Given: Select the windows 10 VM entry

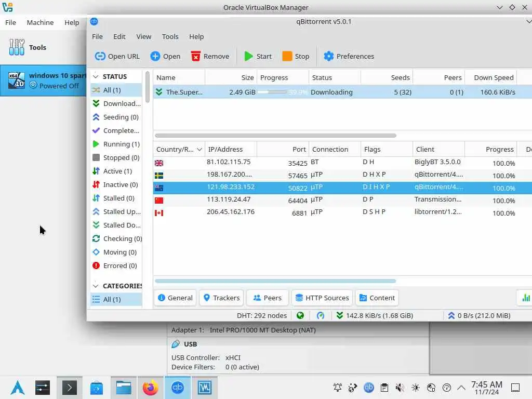Looking at the screenshot, I should (44, 81).
